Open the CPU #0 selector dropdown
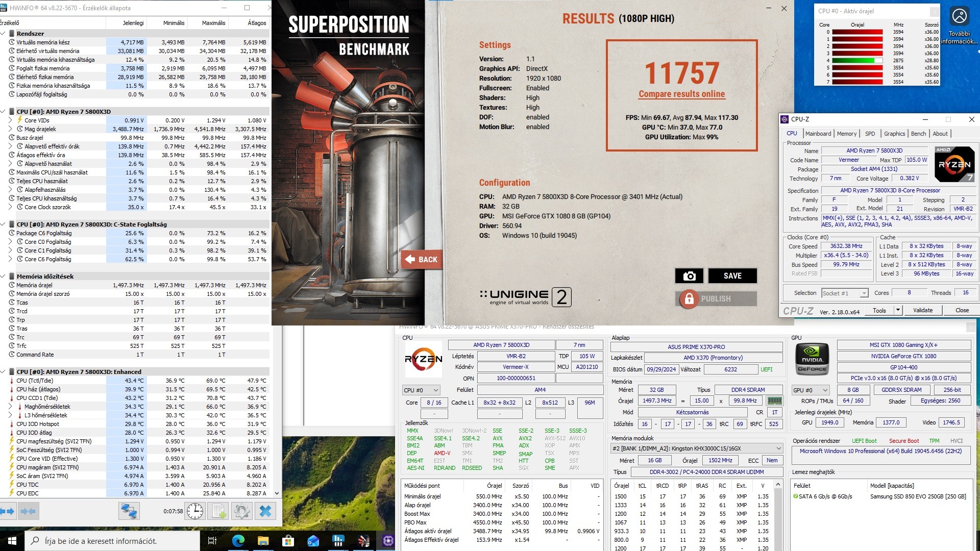Viewport: 980px width, 551px height. click(421, 390)
